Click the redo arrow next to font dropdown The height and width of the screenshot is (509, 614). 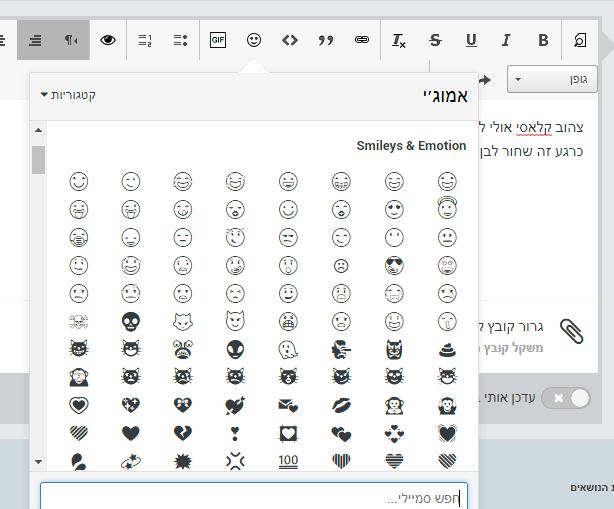tap(485, 80)
